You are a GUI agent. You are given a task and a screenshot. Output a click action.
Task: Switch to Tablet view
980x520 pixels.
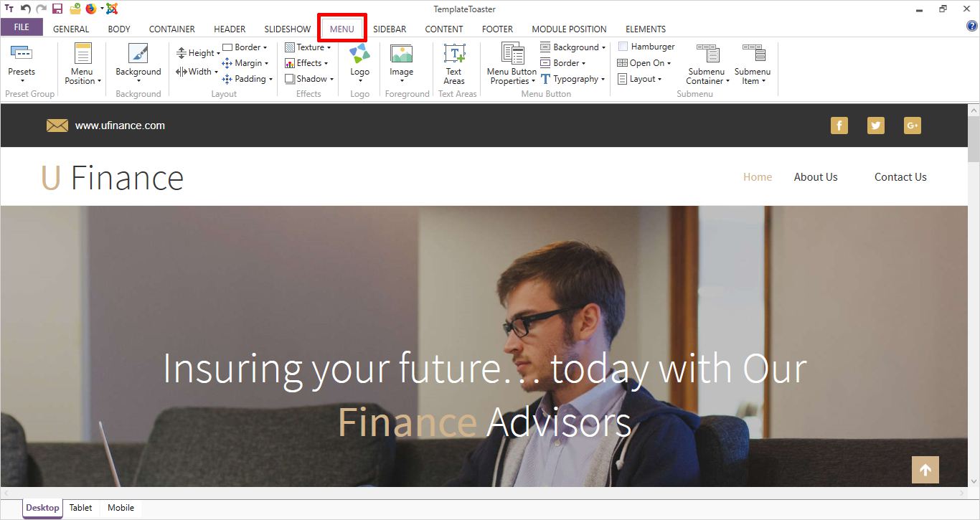[80, 508]
